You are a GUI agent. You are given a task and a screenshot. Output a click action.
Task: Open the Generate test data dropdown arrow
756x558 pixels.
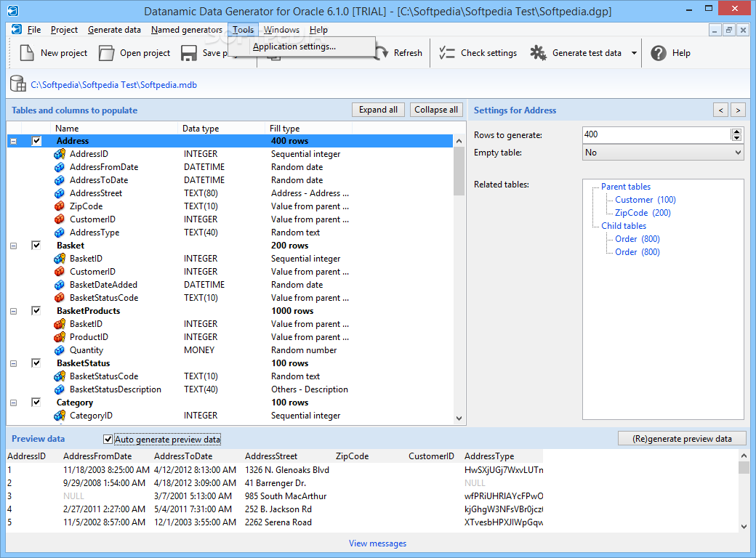634,53
